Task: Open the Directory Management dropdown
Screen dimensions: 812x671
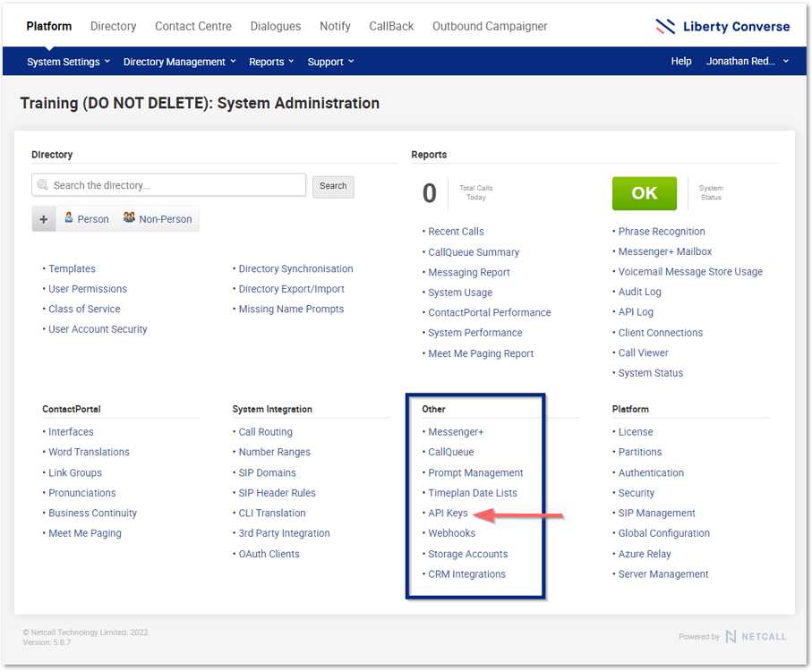Action: (x=178, y=62)
